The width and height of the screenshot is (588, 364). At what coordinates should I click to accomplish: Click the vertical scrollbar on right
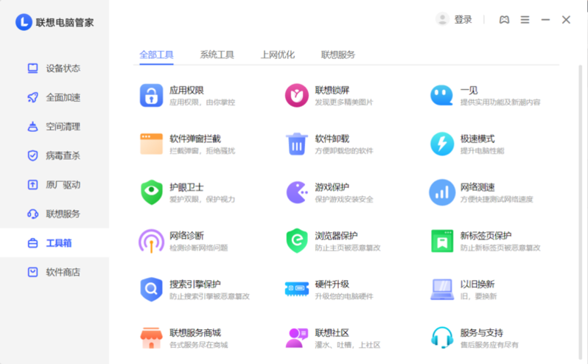pos(580,211)
